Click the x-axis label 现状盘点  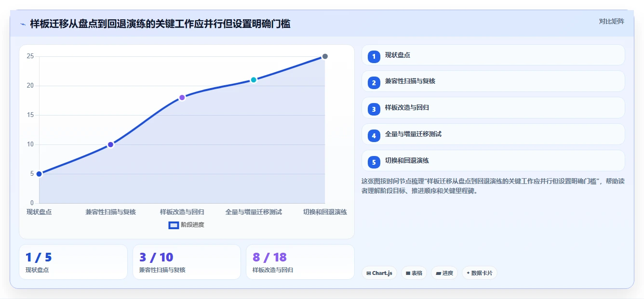click(39, 212)
